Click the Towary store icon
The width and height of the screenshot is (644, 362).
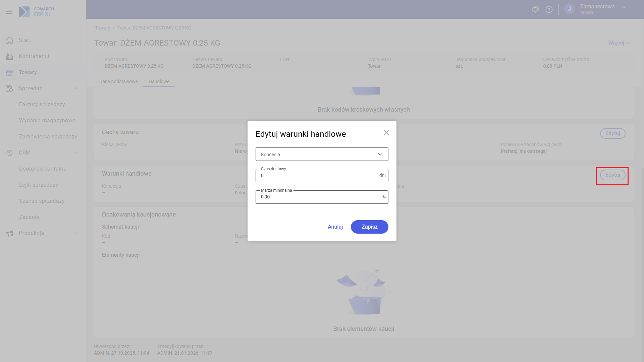(9, 72)
